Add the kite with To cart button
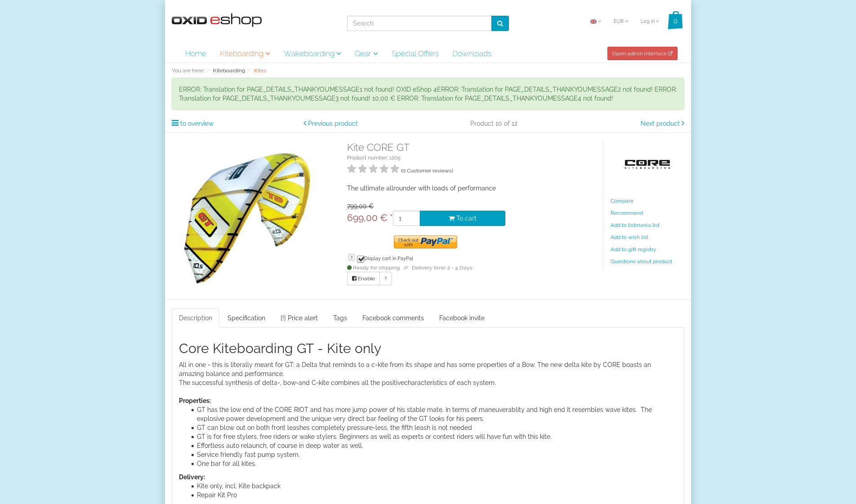This screenshot has width=856, height=504. click(x=462, y=218)
